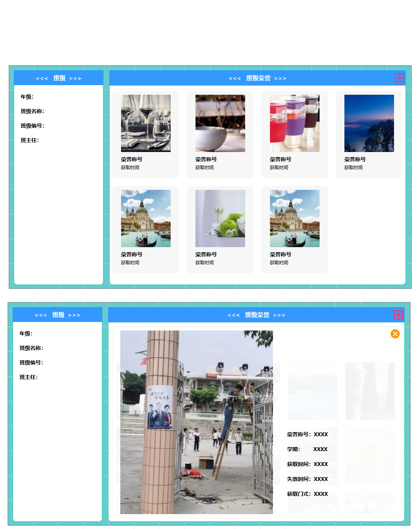Viewport: 420px width, 529px height.
Task: Click the large school gate photo
Action: point(196,422)
